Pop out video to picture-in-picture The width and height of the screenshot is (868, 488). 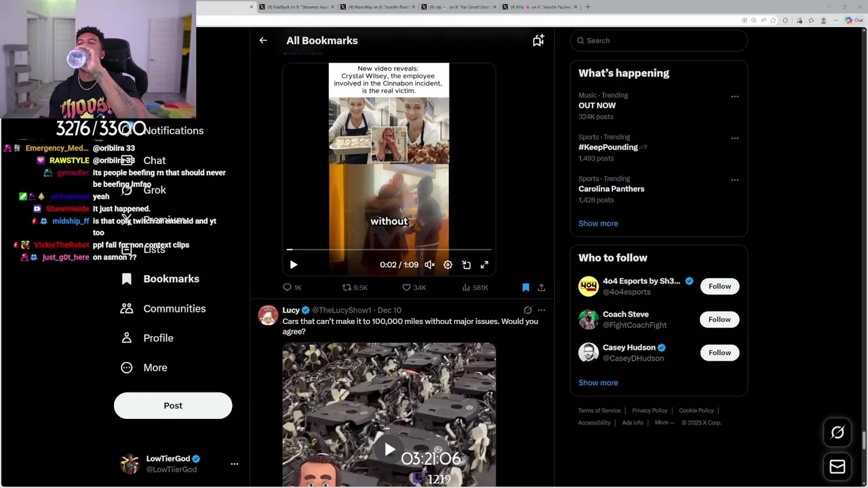click(467, 265)
